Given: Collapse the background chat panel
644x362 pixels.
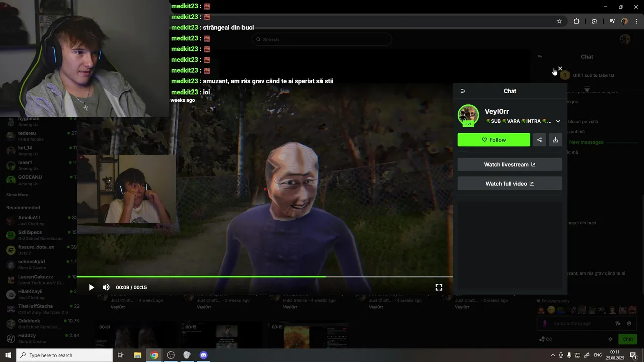Looking at the screenshot, I should [x=540, y=57].
